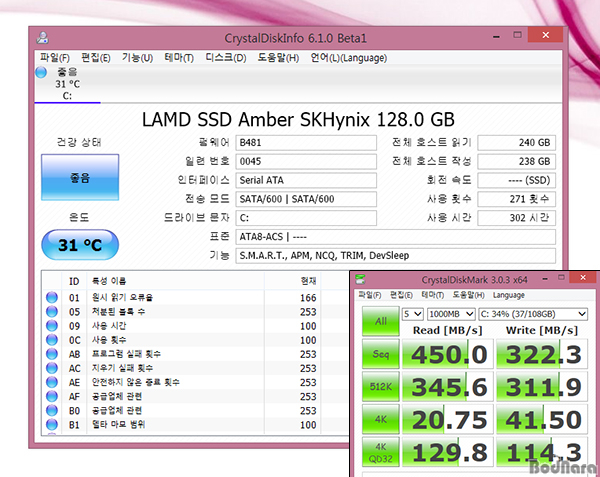Image resolution: width=600 pixels, height=477 pixels.
Task: Click the ID column header in attribute list
Action: (74, 281)
